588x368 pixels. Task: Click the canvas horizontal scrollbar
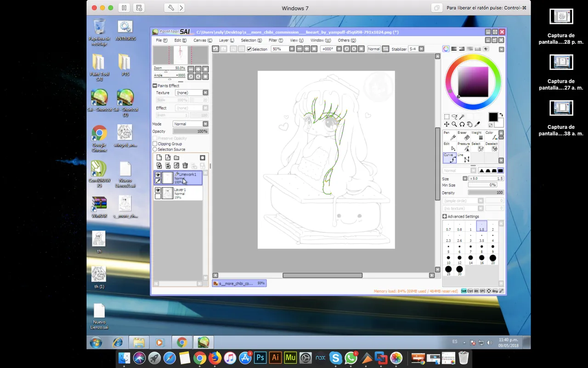(322, 276)
